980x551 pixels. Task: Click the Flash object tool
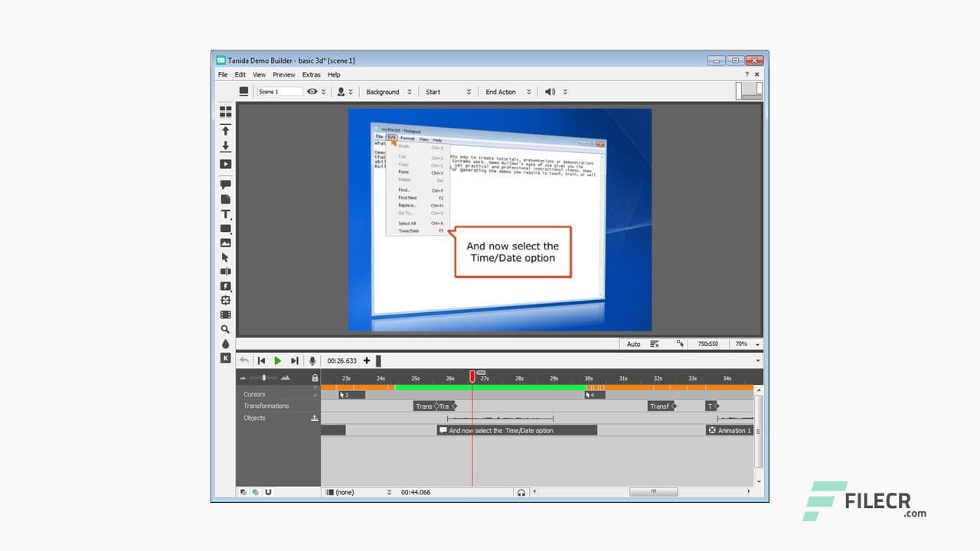[x=225, y=285]
